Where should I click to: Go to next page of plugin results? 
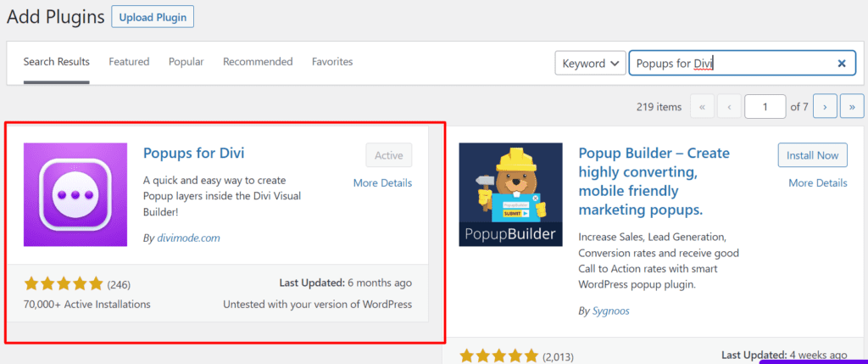(x=825, y=107)
